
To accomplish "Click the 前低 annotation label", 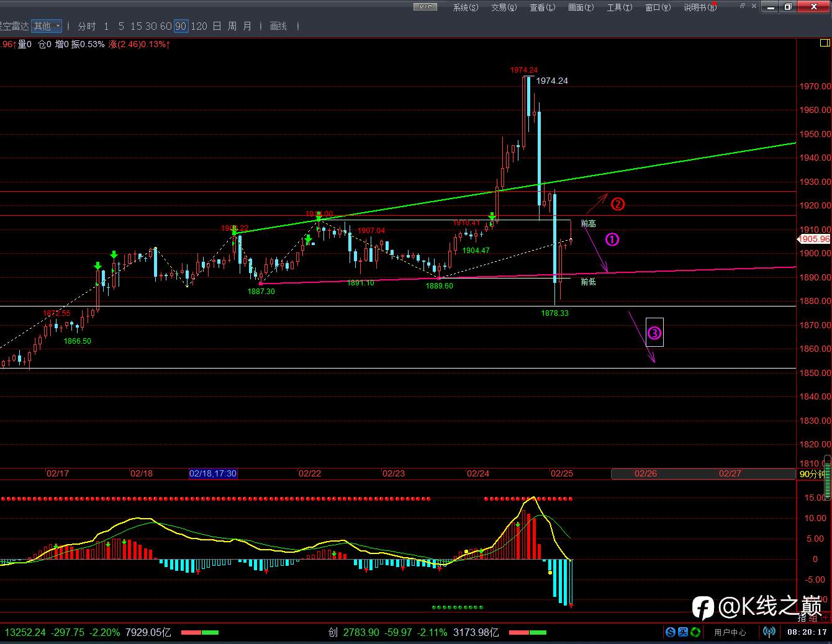I will pyautogui.click(x=589, y=282).
